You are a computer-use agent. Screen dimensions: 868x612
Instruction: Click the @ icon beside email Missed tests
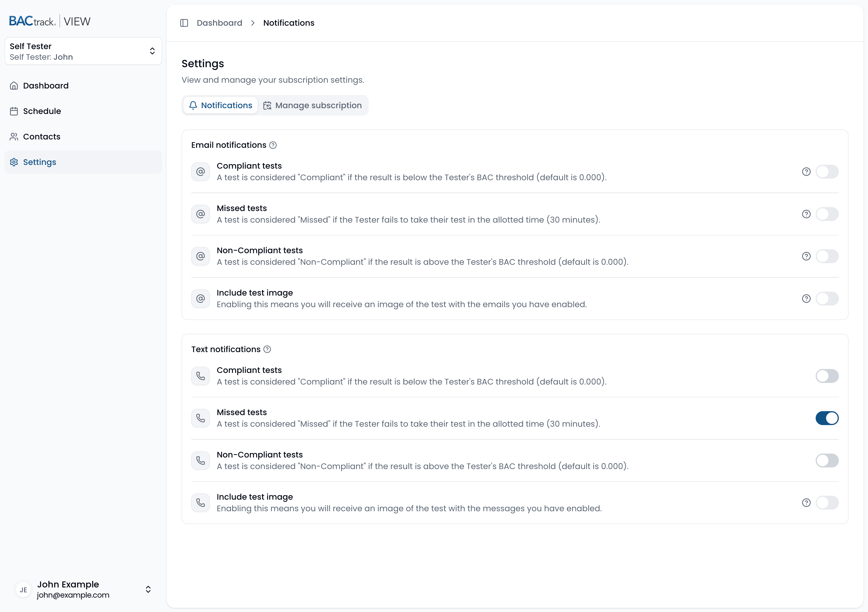(200, 214)
